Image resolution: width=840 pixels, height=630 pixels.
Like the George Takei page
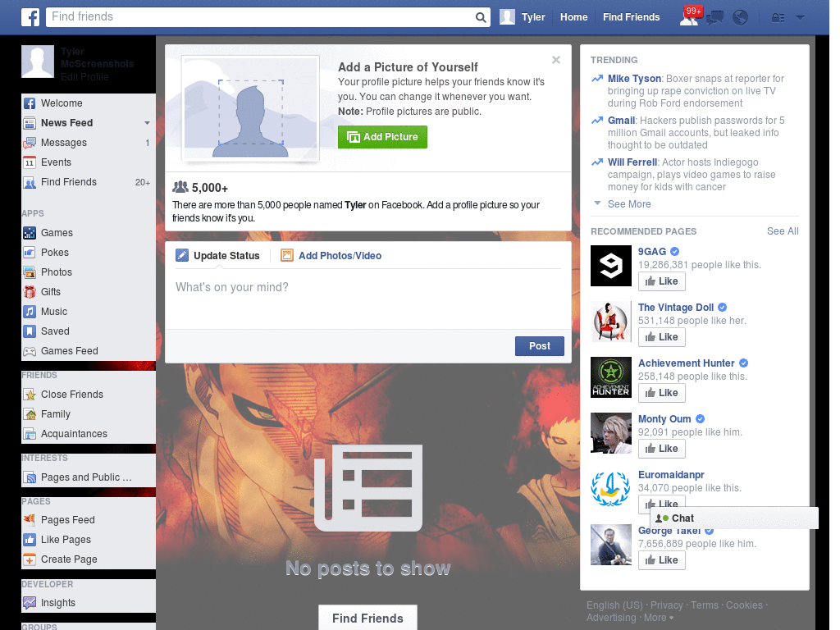(662, 559)
